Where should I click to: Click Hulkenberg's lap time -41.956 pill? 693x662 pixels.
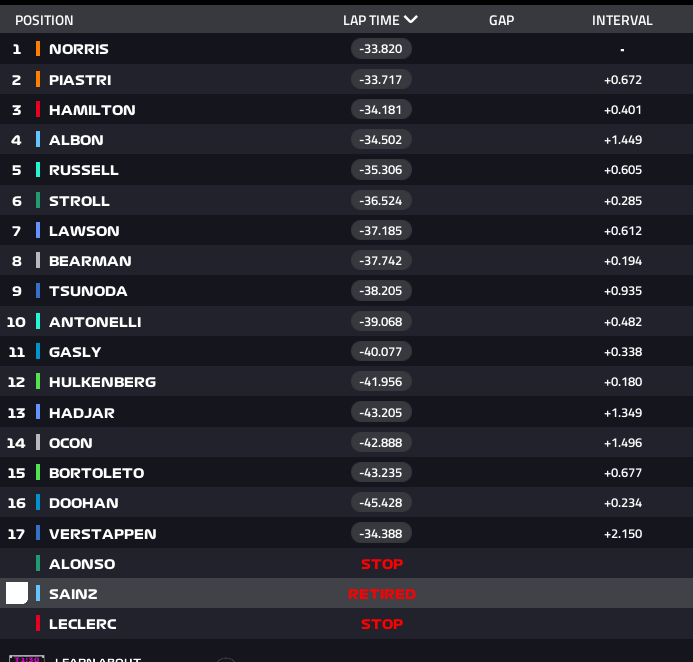pos(381,382)
